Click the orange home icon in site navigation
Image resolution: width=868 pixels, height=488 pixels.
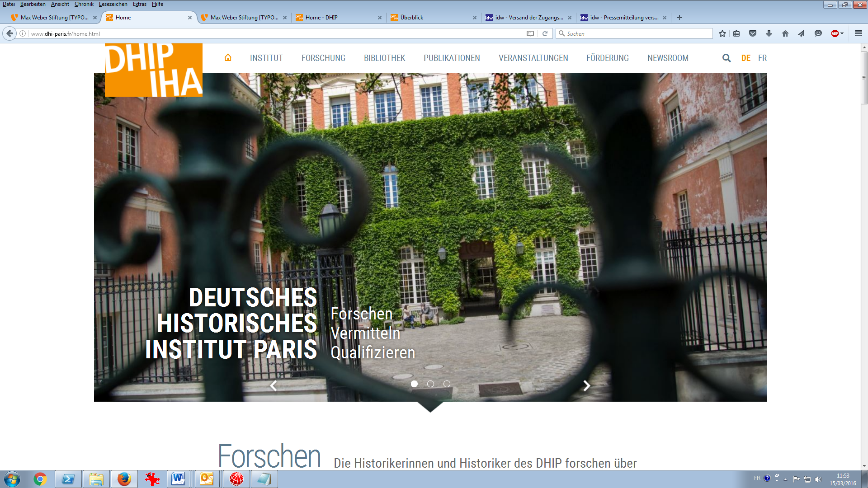pyautogui.click(x=228, y=57)
